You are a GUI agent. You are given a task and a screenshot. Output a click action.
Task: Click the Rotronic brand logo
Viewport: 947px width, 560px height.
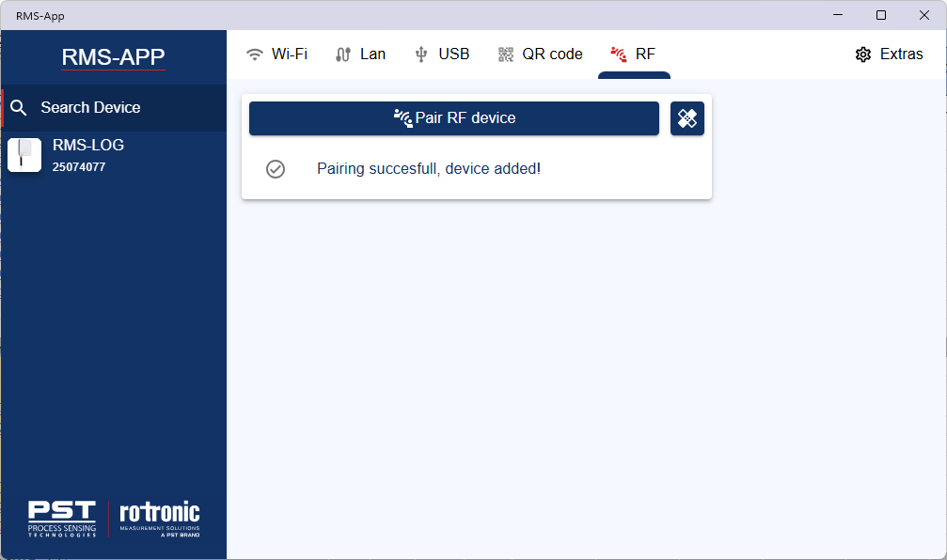pyautogui.click(x=160, y=519)
